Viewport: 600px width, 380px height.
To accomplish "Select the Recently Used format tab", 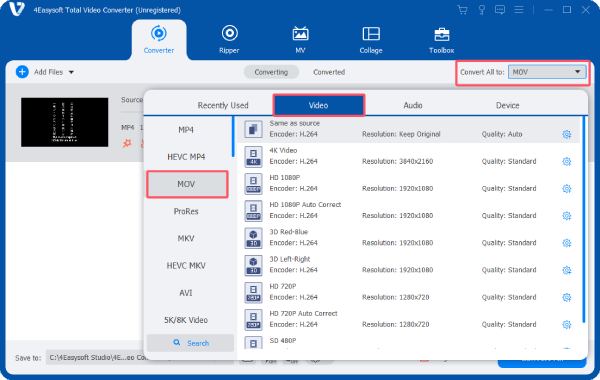I will click(223, 105).
